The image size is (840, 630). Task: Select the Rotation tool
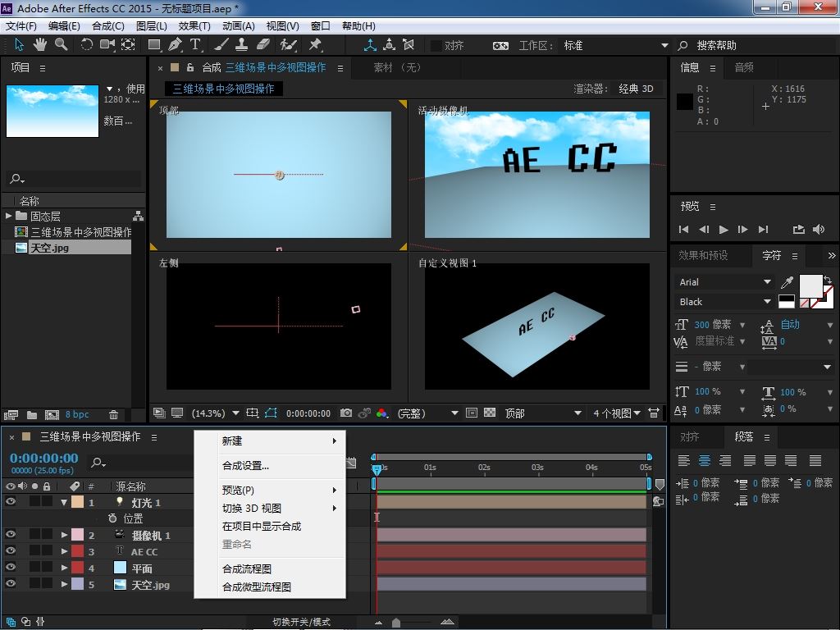point(86,45)
